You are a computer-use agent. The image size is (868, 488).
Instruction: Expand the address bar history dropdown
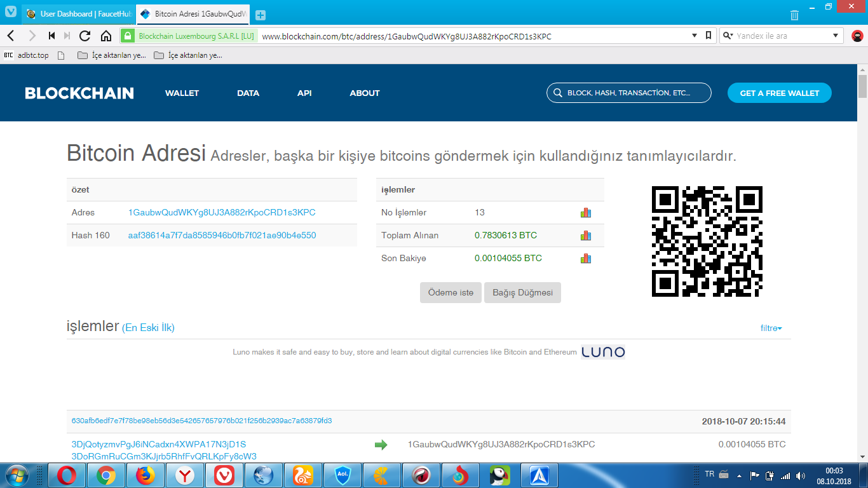pyautogui.click(x=695, y=36)
